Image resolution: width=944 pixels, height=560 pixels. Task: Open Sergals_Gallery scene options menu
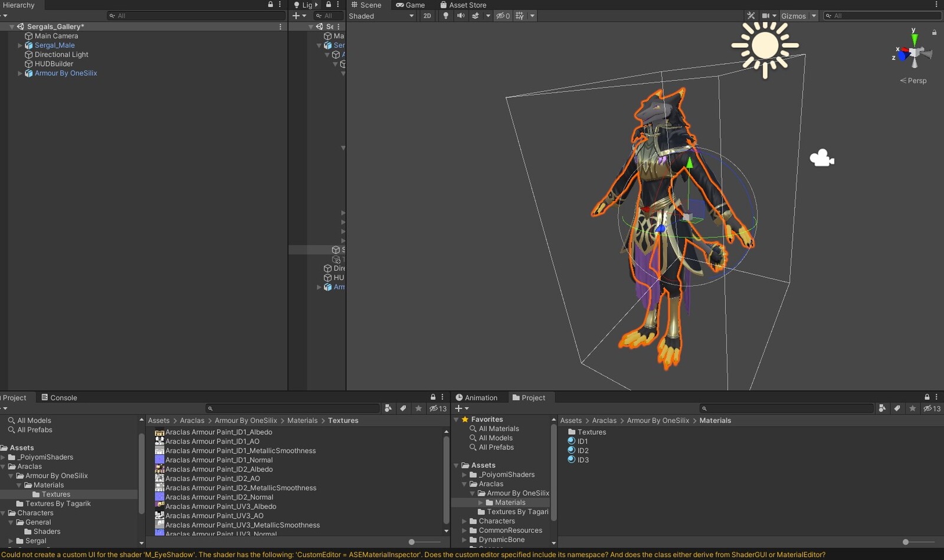(x=280, y=27)
